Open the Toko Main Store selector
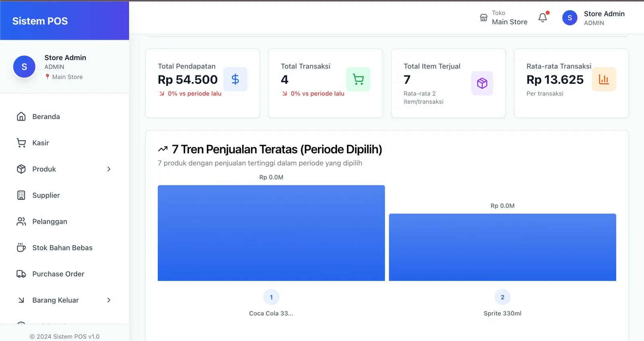 pos(509,18)
